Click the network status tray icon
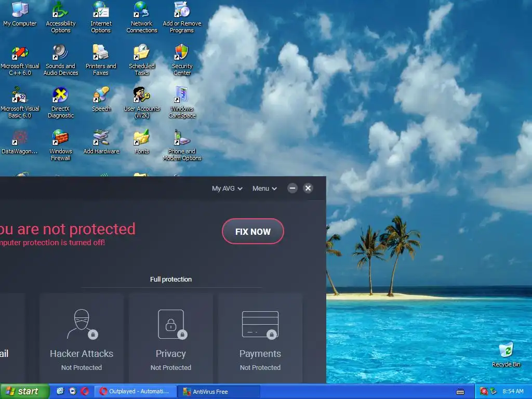This screenshot has width=532, height=399. pos(493,391)
